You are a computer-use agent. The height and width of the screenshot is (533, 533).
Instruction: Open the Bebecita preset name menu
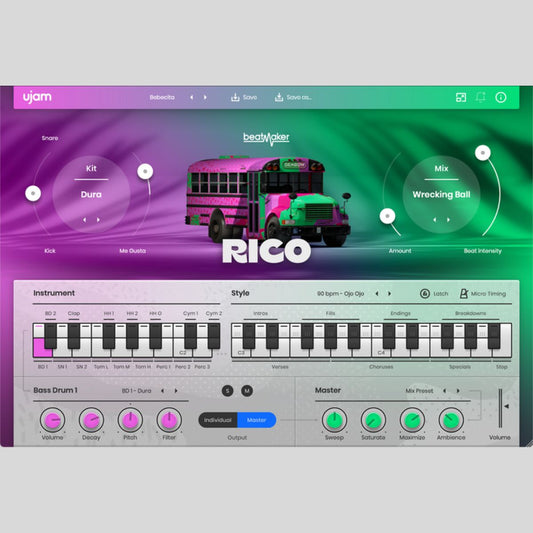[x=162, y=97]
